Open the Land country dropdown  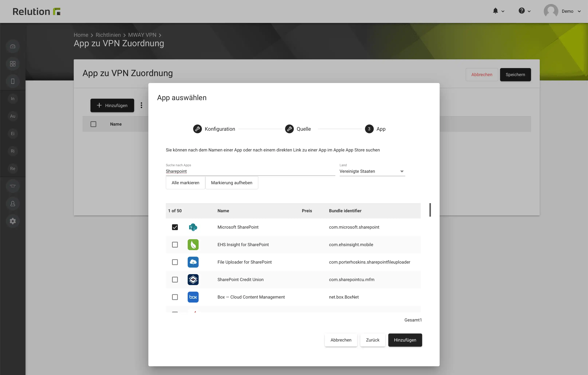(x=372, y=171)
